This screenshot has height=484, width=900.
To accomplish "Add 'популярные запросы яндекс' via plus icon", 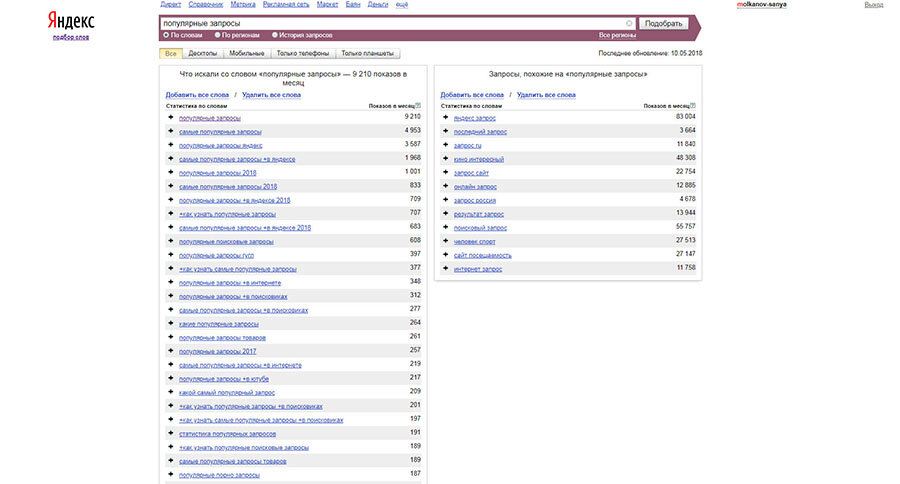I will (170, 145).
